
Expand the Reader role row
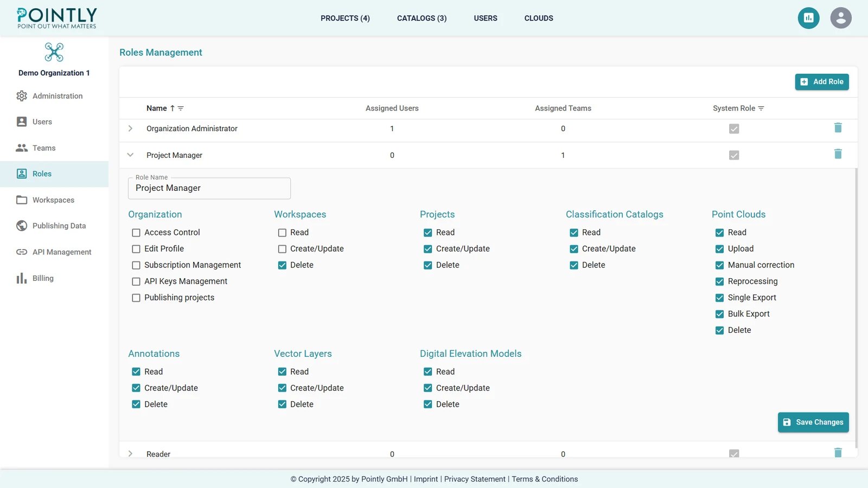130,453
